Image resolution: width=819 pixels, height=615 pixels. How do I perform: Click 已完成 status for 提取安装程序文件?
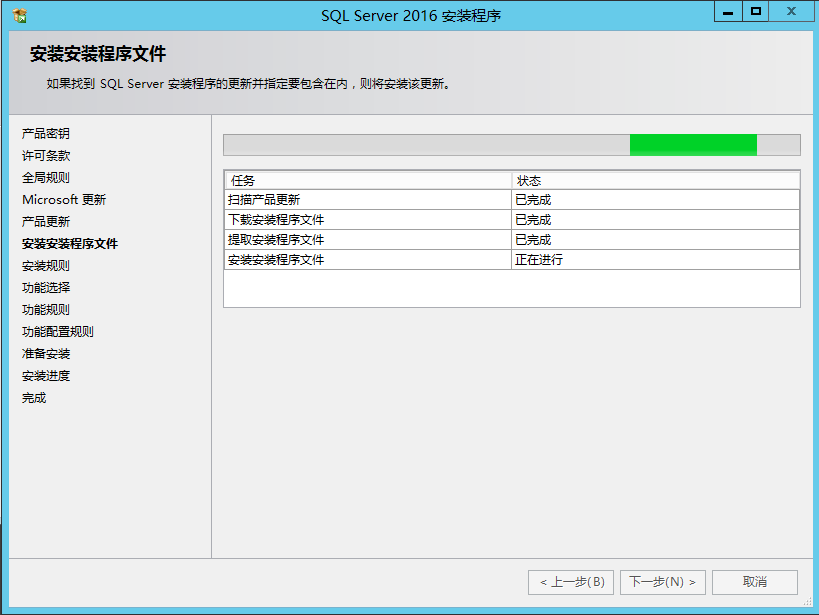(656, 240)
